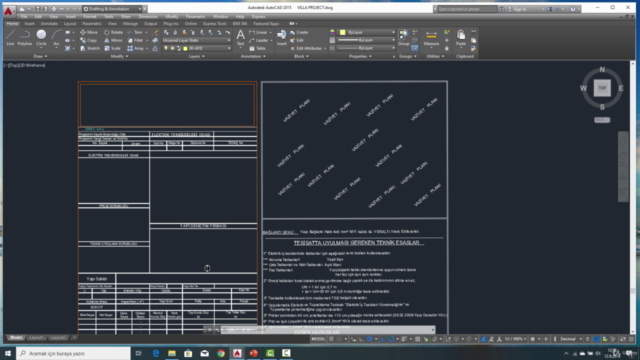Click the object color wheel swatch

pyautogui.click(x=332, y=32)
